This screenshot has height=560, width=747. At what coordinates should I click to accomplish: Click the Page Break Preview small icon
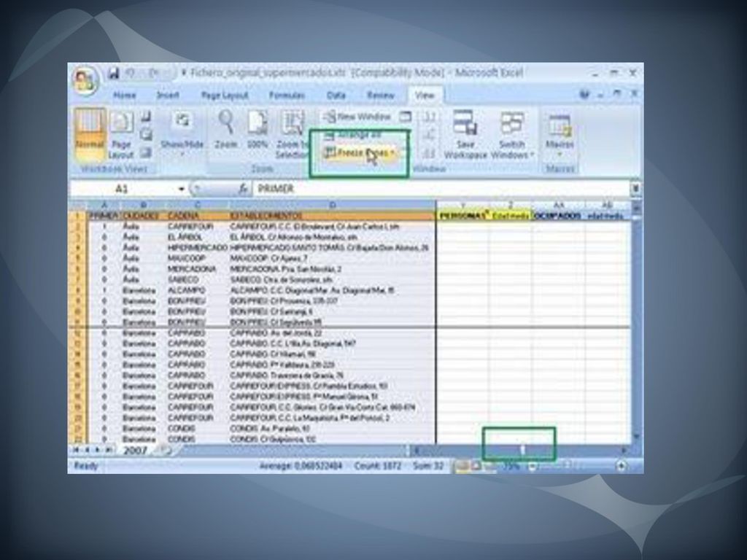point(146,116)
